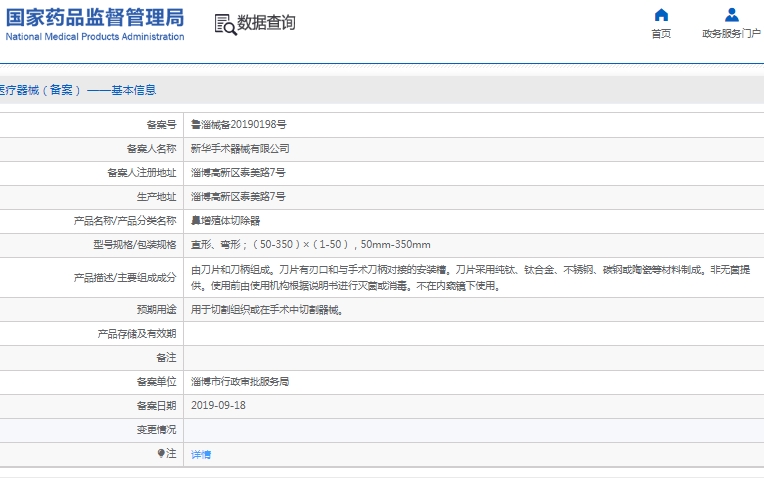
Task: Open the 详情 link
Action: [x=201, y=455]
